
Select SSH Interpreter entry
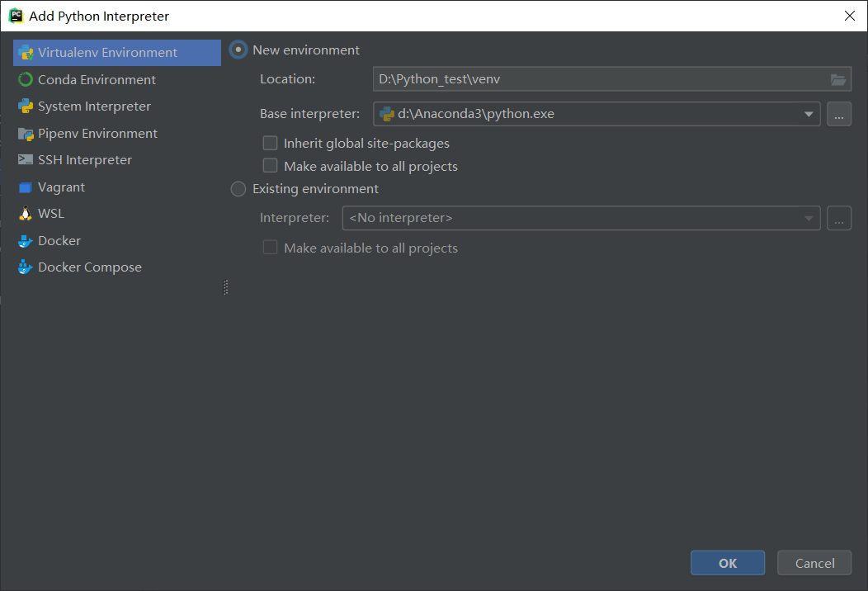click(117, 160)
